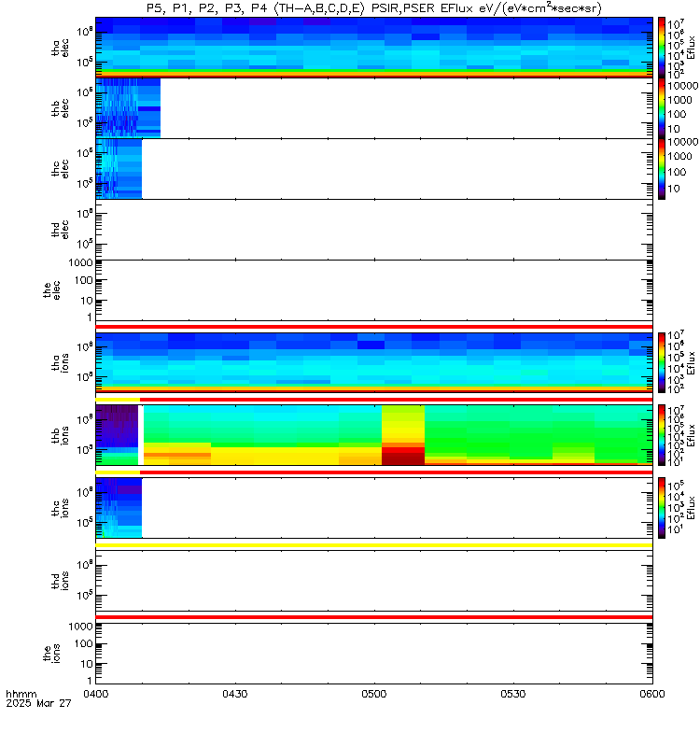Click the '100' tick on the ions axis
Image resolution: width=700 pixels, height=747 pixels.
[x=83, y=644]
